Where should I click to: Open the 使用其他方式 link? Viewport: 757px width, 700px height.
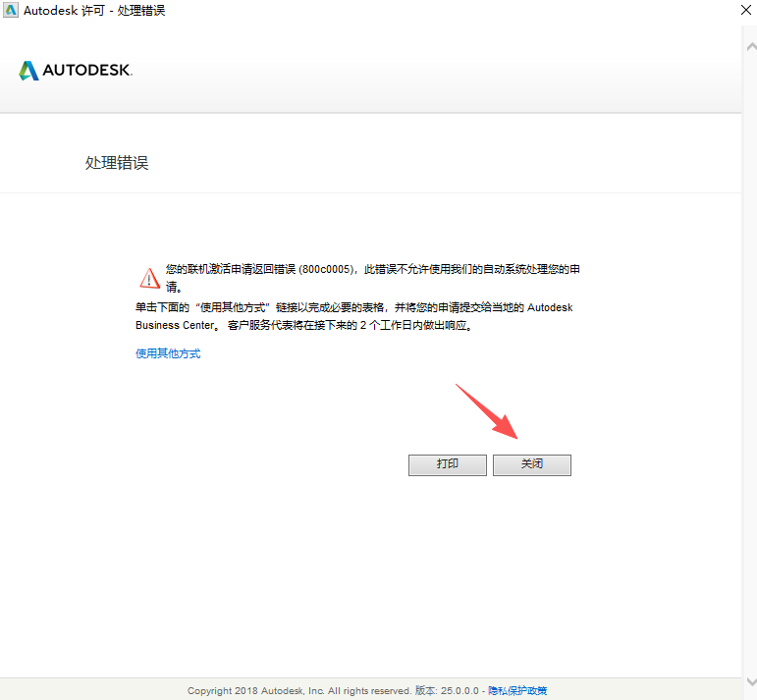168,353
